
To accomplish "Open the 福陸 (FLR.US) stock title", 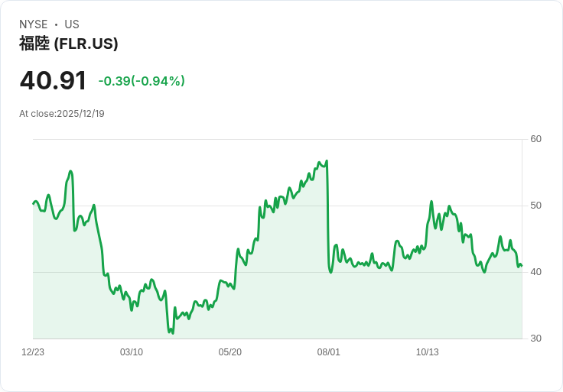I will [69, 44].
